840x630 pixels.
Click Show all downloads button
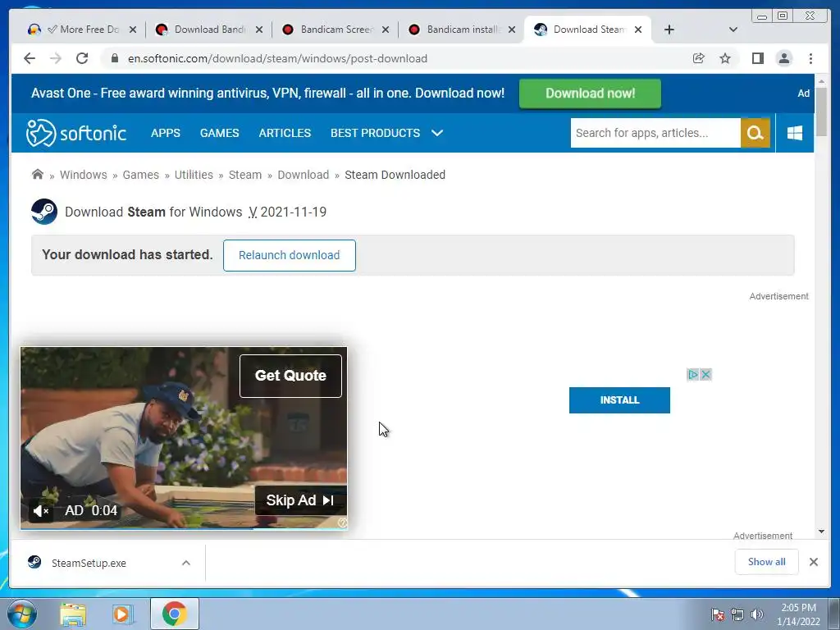tap(767, 561)
